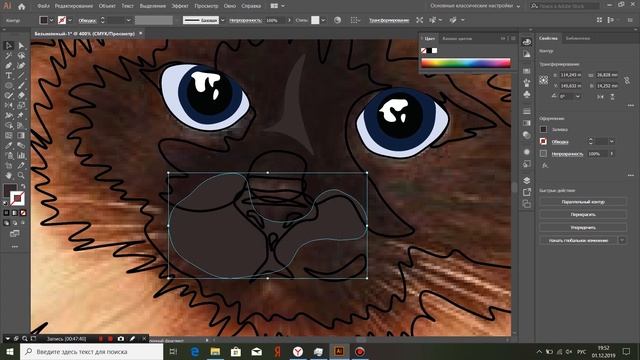This screenshot has width=640, height=360.
Task: Select the Zoom tool
Action: pos(21,176)
